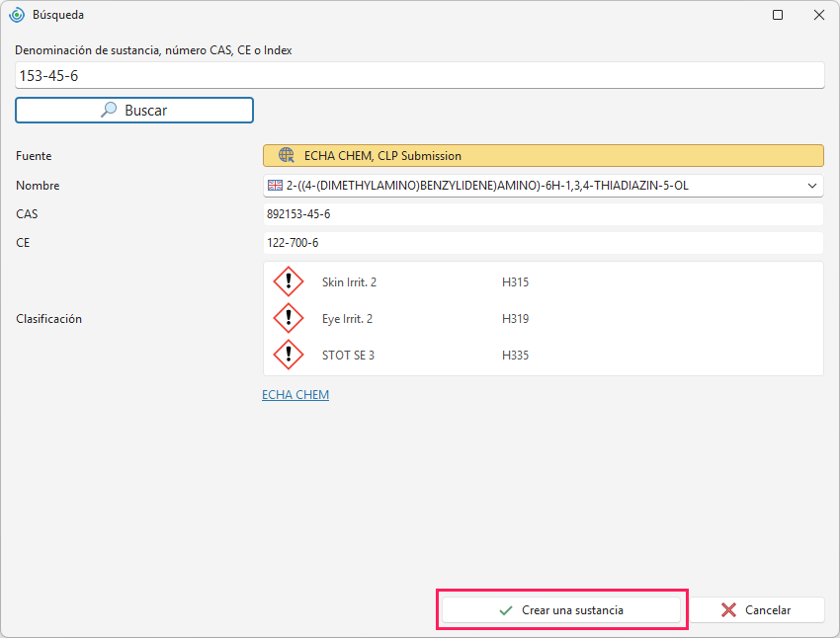Click the STOT SE 3 classification text
840x638 pixels.
tap(348, 355)
